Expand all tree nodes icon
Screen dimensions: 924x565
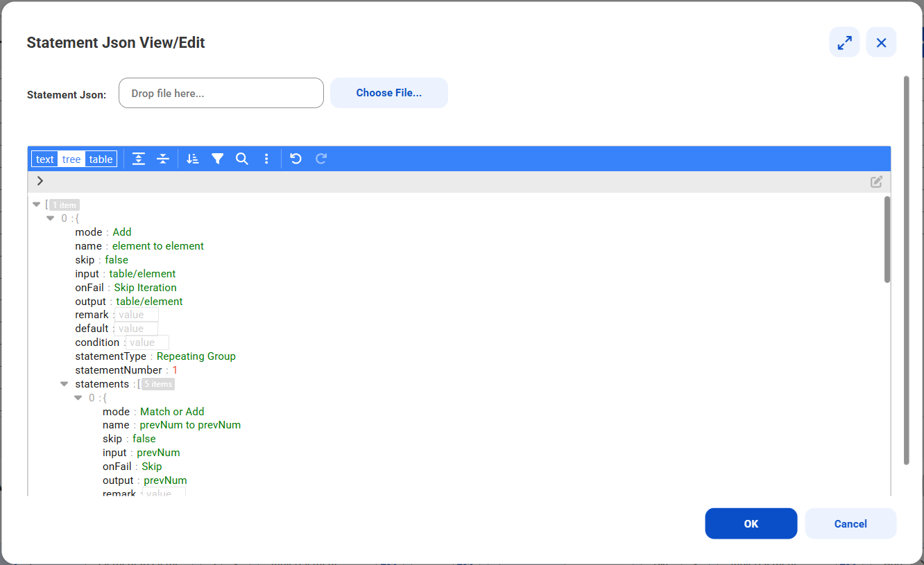pos(139,159)
